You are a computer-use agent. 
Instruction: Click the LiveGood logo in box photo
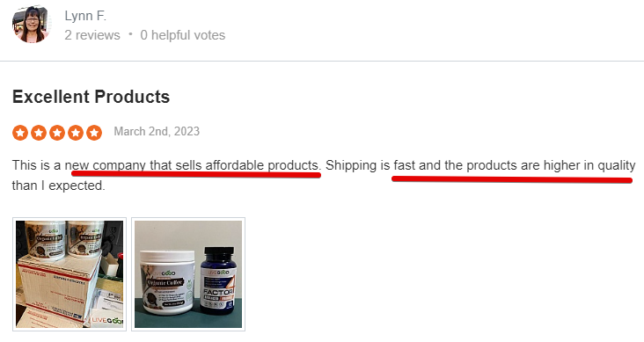point(106,320)
